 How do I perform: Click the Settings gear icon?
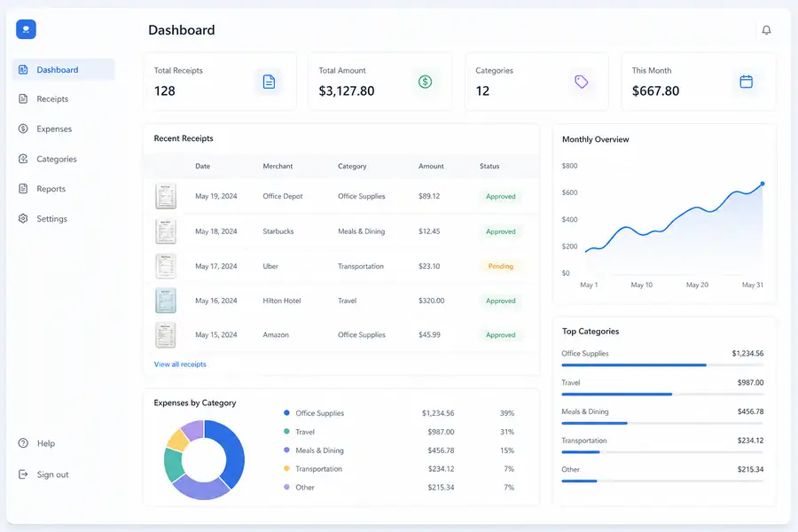23,218
